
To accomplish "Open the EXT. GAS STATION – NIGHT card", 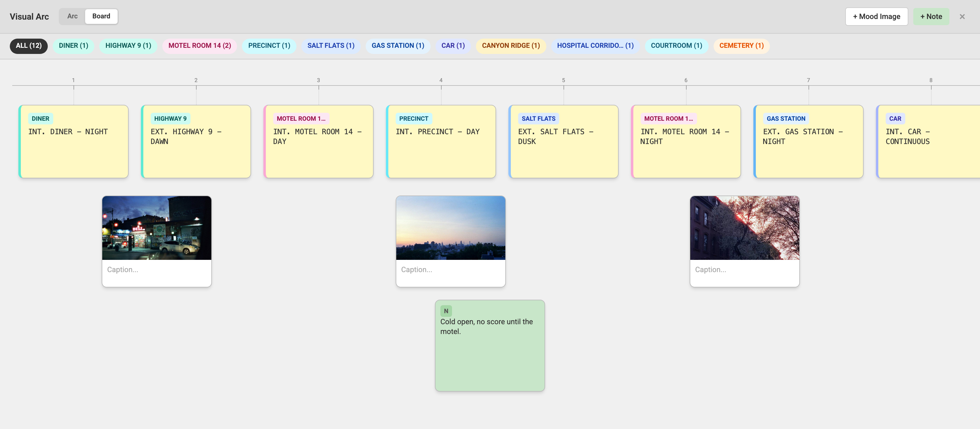I will [809, 142].
